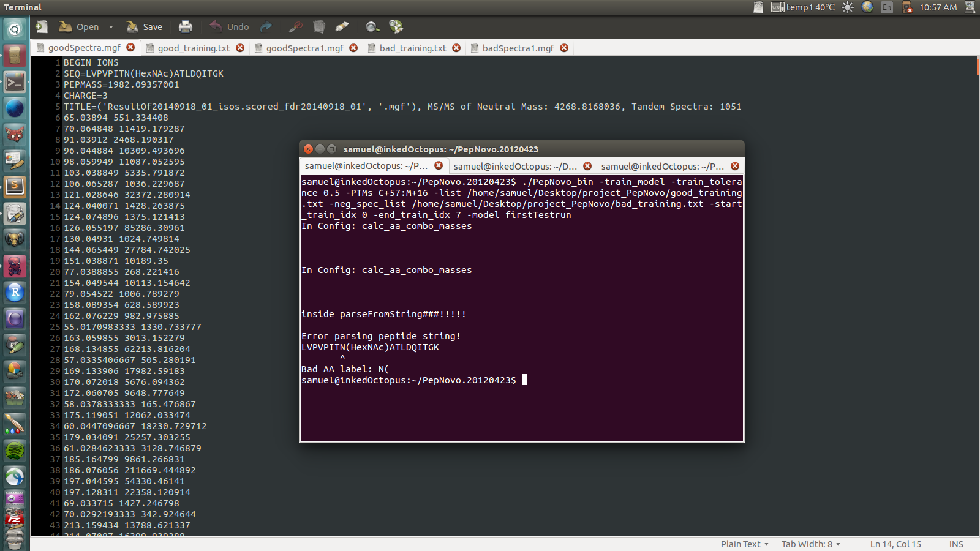
Task: Open the sound indicator in the tray
Action: pyautogui.click(x=907, y=7)
